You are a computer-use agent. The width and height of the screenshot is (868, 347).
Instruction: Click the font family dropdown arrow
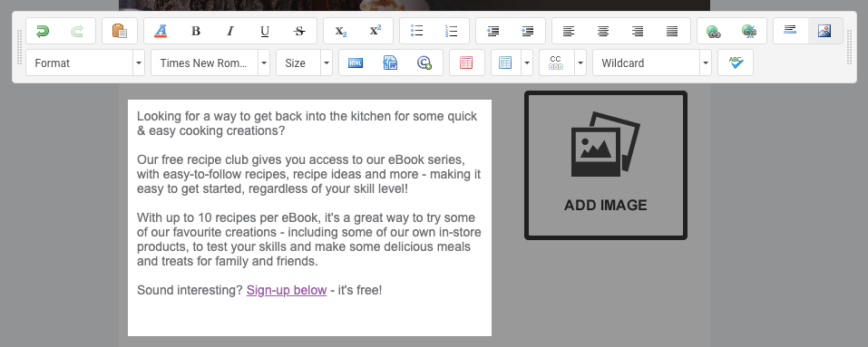point(264,63)
